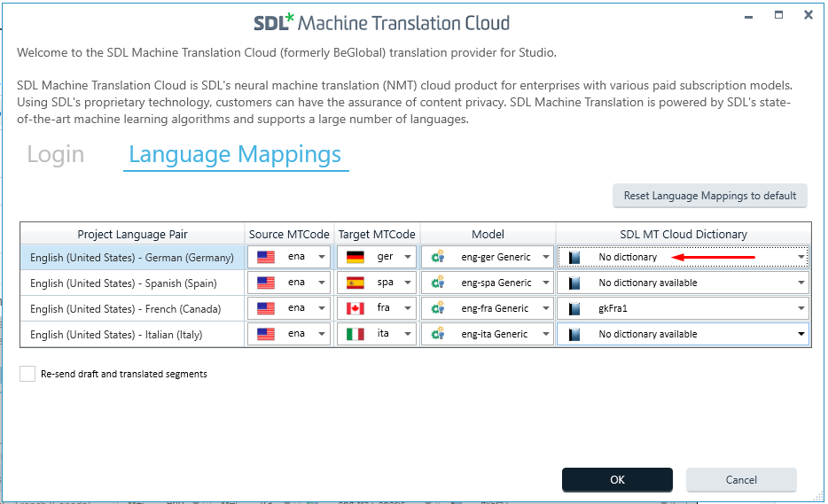Switch to the Login tab
Image resolution: width=828 pixels, height=504 pixels.
pos(56,154)
